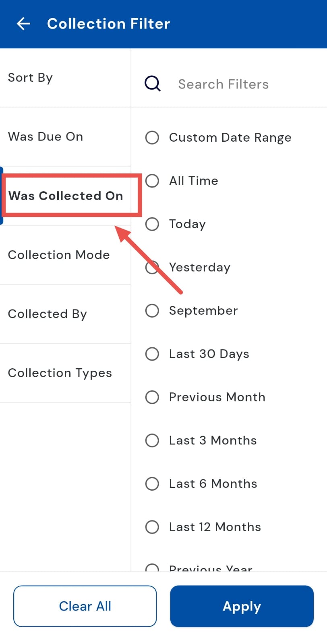Switch to the Was Due On tab
This screenshot has height=644, width=327.
tap(46, 136)
